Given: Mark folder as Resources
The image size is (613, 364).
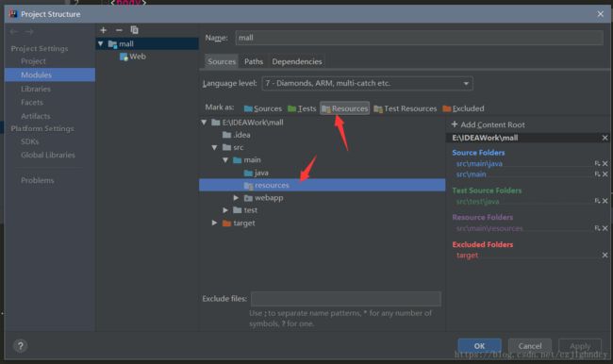Looking at the screenshot, I should click(x=345, y=108).
